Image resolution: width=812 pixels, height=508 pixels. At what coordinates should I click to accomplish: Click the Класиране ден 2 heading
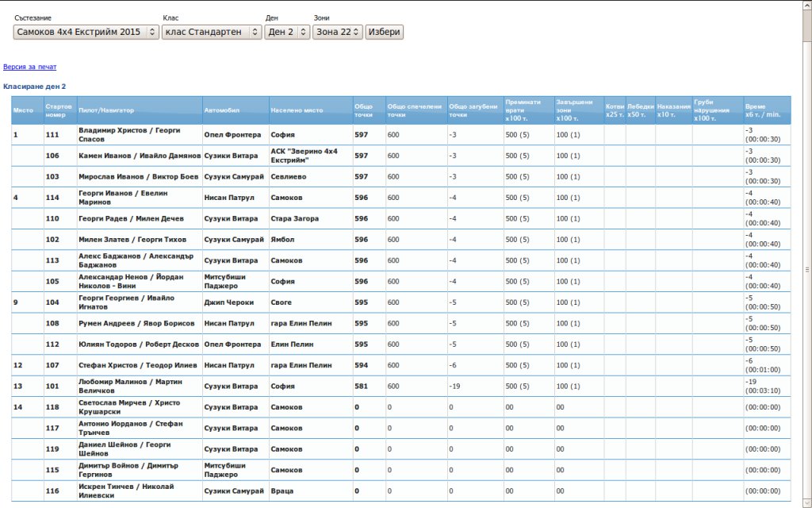34,86
